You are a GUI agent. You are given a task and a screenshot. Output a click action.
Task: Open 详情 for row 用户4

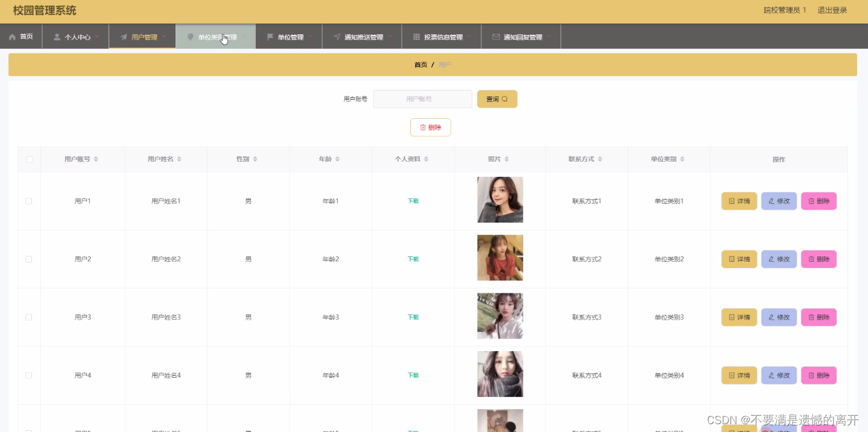(x=739, y=375)
